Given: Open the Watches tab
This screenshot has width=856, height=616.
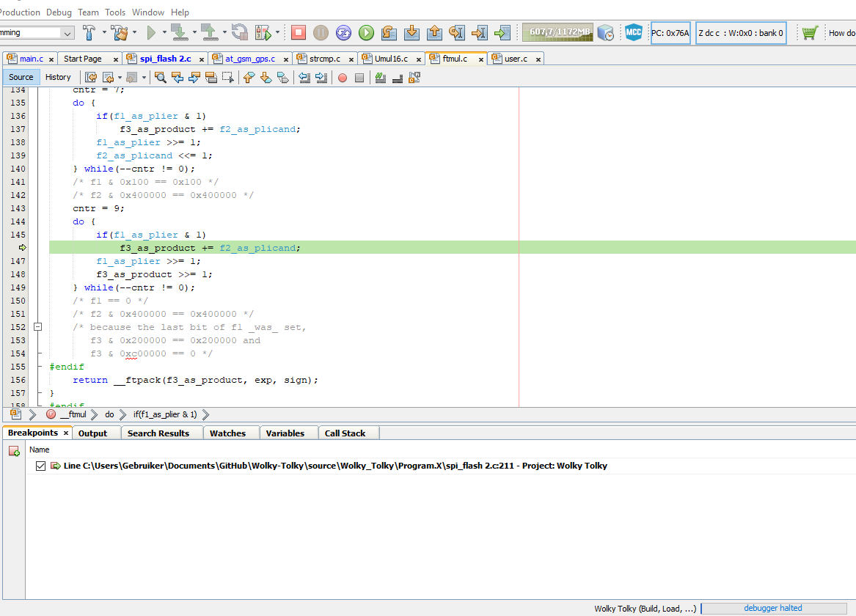Looking at the screenshot, I should (x=227, y=433).
